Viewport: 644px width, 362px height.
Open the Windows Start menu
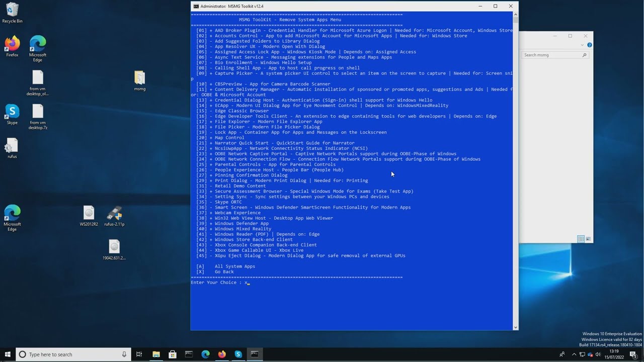click(8, 354)
